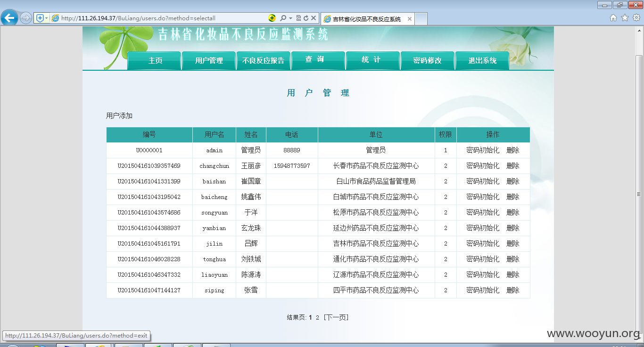Go to results page 2

coord(318,318)
